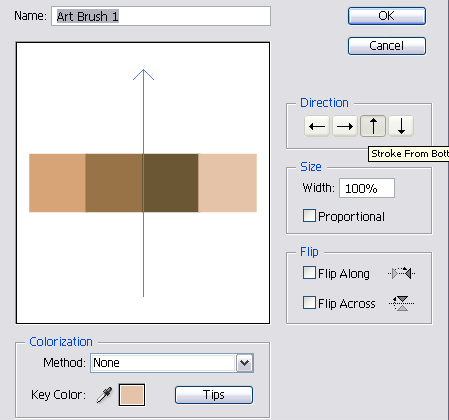Click the darkest brown square in preview
The width and height of the screenshot is (449, 420).
pos(171,183)
